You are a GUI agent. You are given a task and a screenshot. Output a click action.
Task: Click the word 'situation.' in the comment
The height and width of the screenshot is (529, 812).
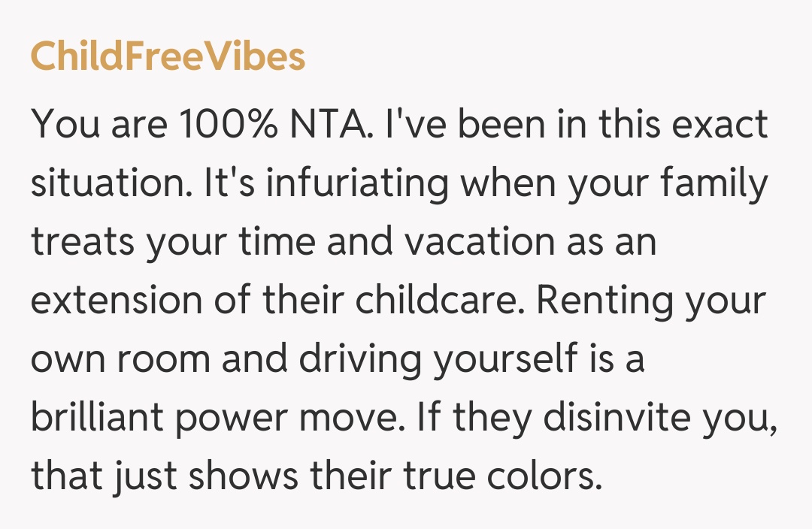tap(111, 184)
